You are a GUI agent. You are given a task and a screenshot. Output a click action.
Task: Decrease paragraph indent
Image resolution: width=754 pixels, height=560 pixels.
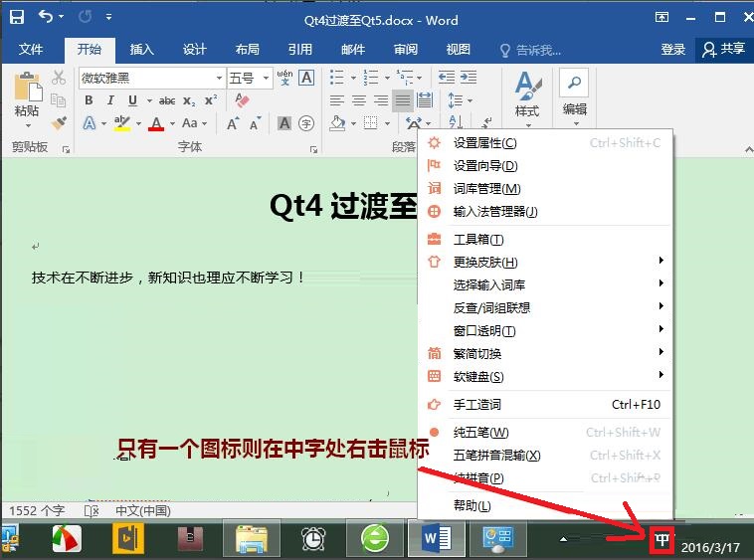click(x=447, y=77)
